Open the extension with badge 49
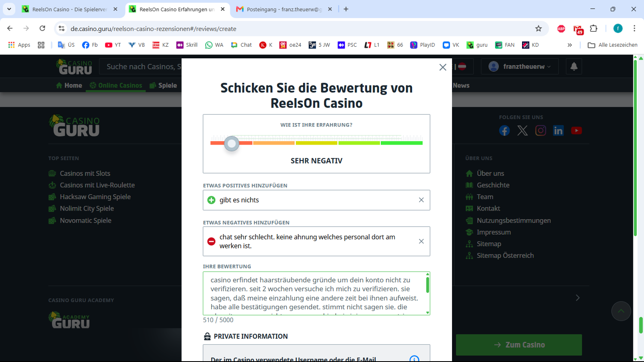The height and width of the screenshot is (362, 644). click(x=578, y=29)
